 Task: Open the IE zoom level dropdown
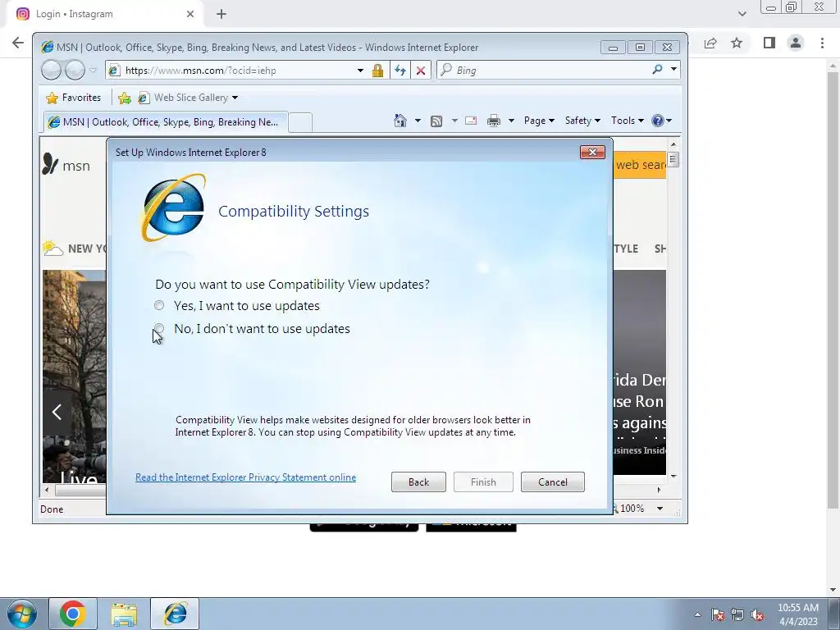coord(660,509)
